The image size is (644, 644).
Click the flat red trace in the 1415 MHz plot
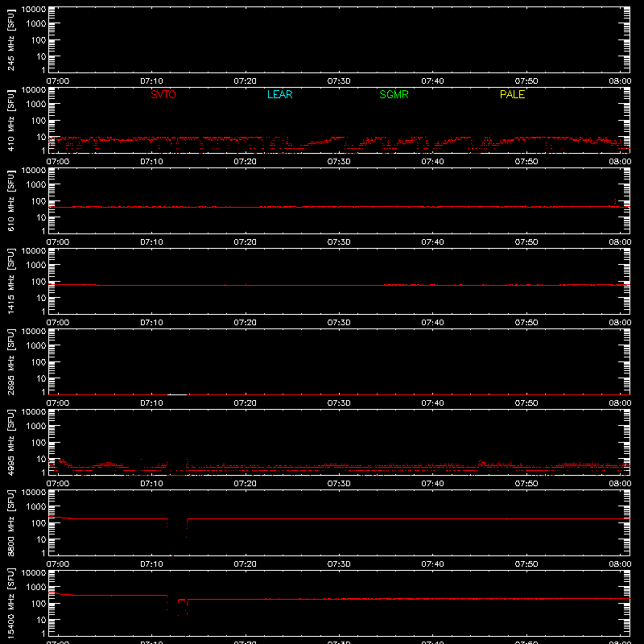[x=339, y=285]
